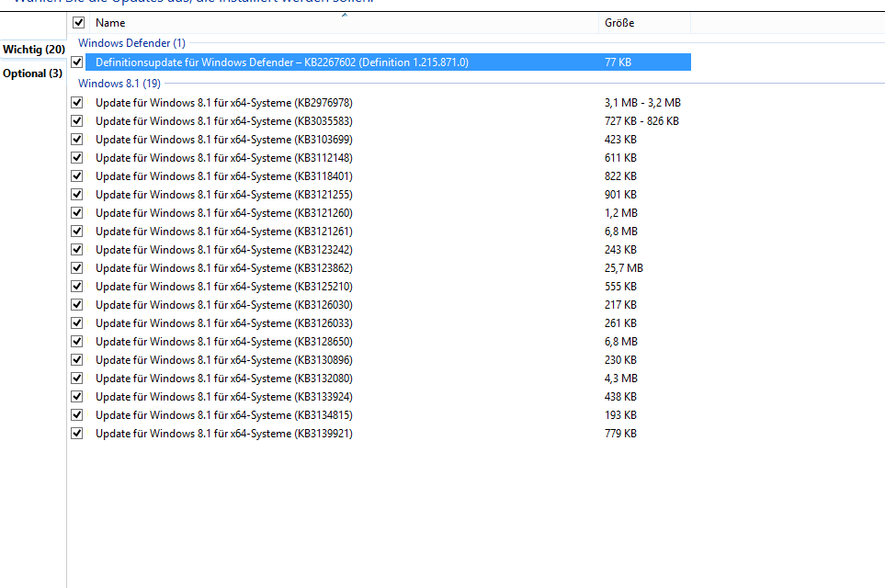Uncheck the checkbox for update KB2976978
Screen dimensions: 885x588
pos(77,103)
